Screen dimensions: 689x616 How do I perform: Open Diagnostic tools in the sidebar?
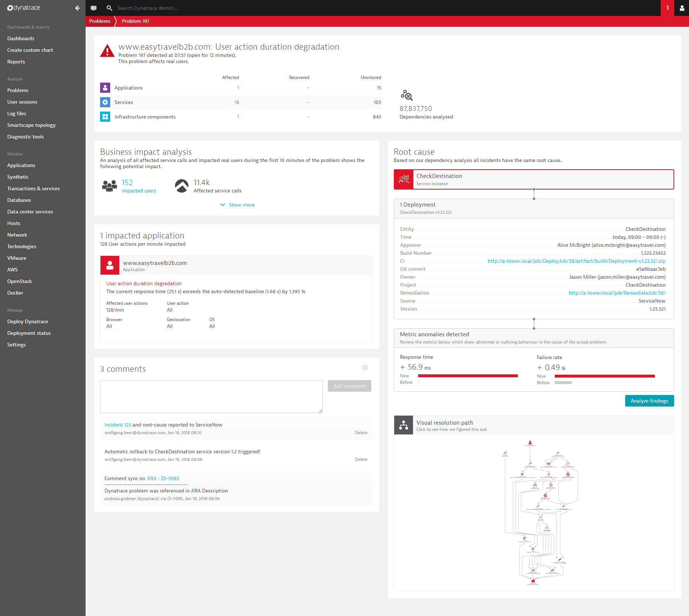click(x=25, y=137)
